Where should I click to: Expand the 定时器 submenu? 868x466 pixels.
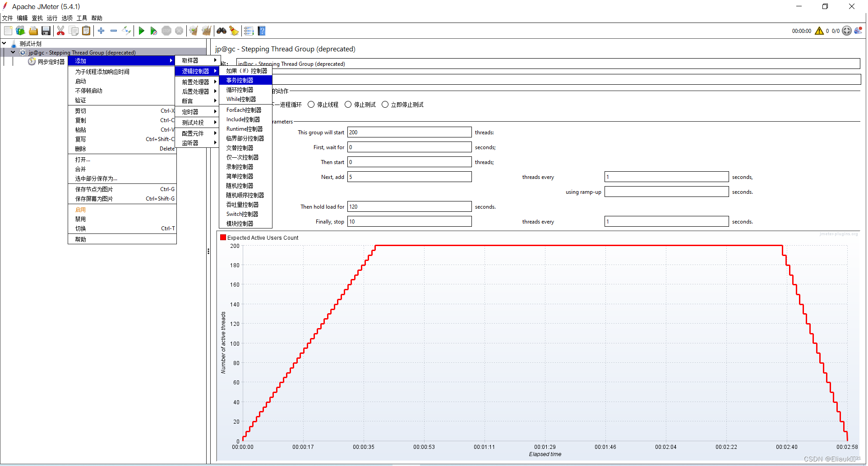pyautogui.click(x=197, y=112)
